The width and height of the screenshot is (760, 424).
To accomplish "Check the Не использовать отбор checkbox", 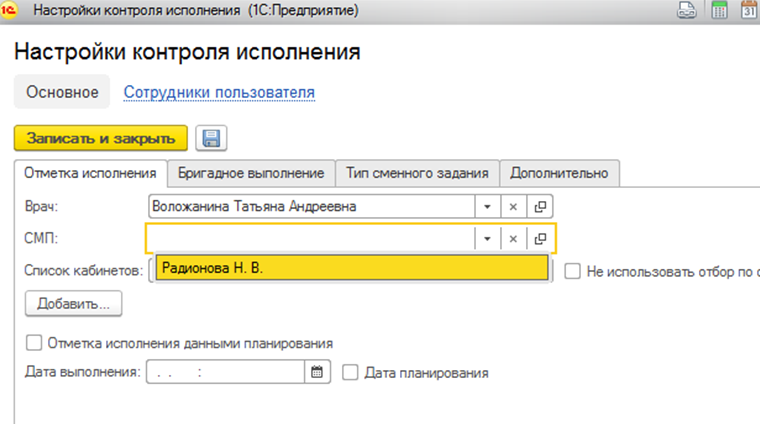I will click(573, 270).
